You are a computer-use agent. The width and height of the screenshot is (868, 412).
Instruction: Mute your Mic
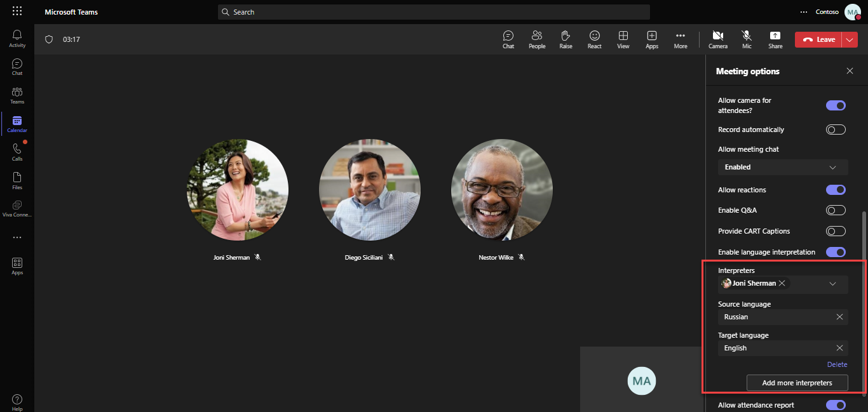(747, 39)
